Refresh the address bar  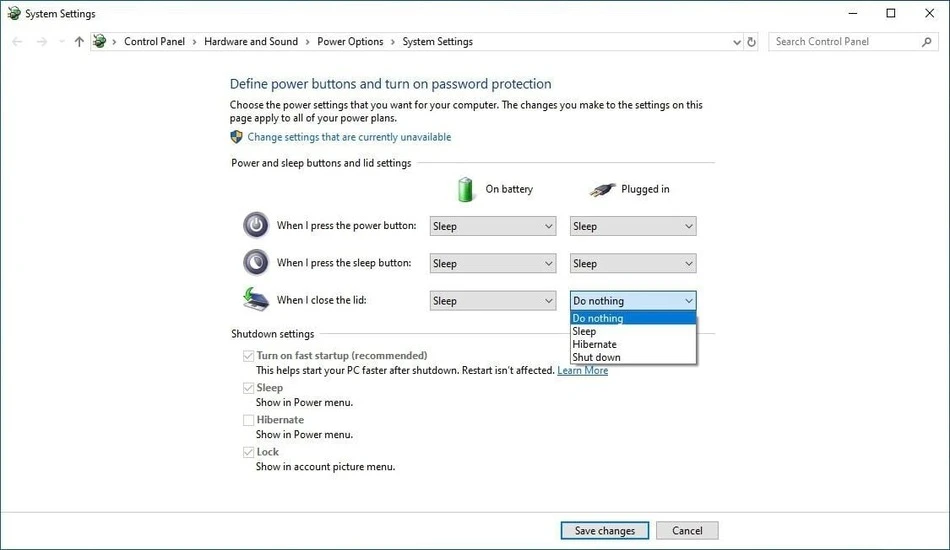pos(751,42)
